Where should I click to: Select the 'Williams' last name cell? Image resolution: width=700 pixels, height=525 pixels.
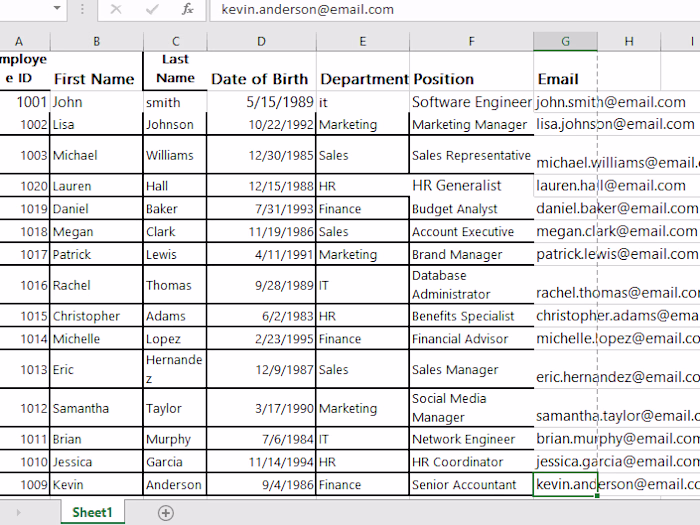(x=175, y=154)
